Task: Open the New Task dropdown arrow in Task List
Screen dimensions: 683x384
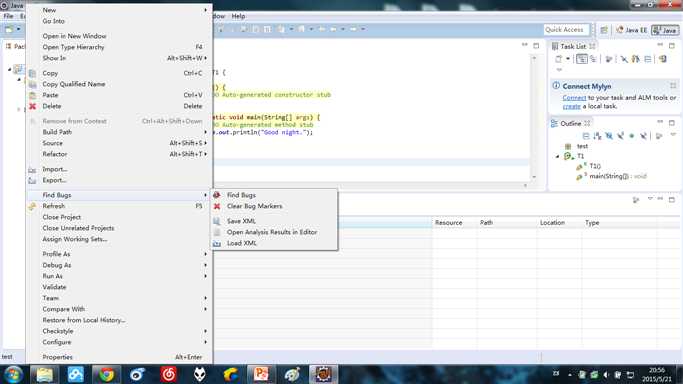Action: [x=568, y=59]
